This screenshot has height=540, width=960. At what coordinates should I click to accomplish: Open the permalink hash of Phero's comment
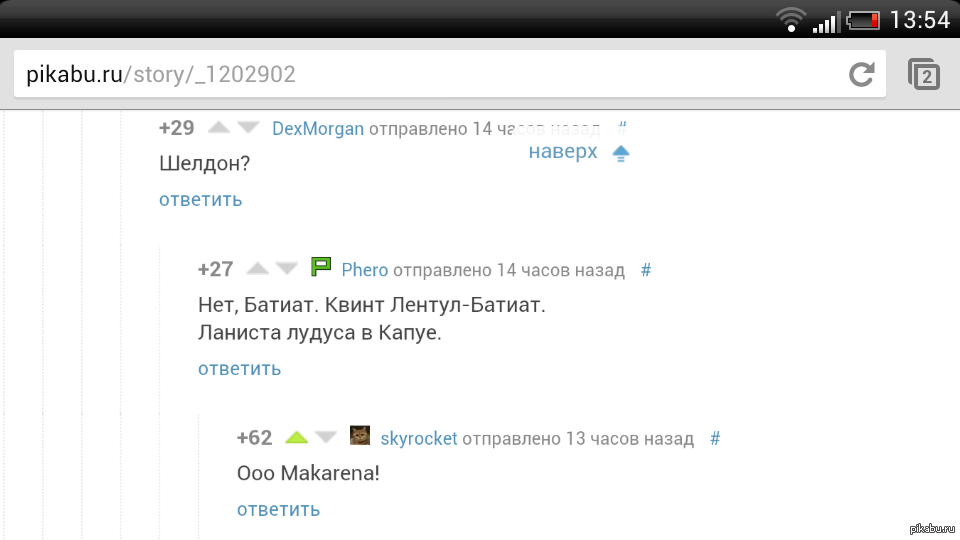click(646, 270)
